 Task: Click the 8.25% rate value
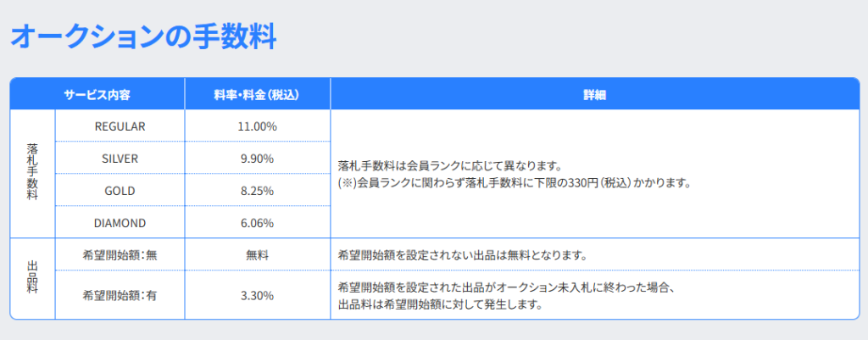tap(257, 191)
